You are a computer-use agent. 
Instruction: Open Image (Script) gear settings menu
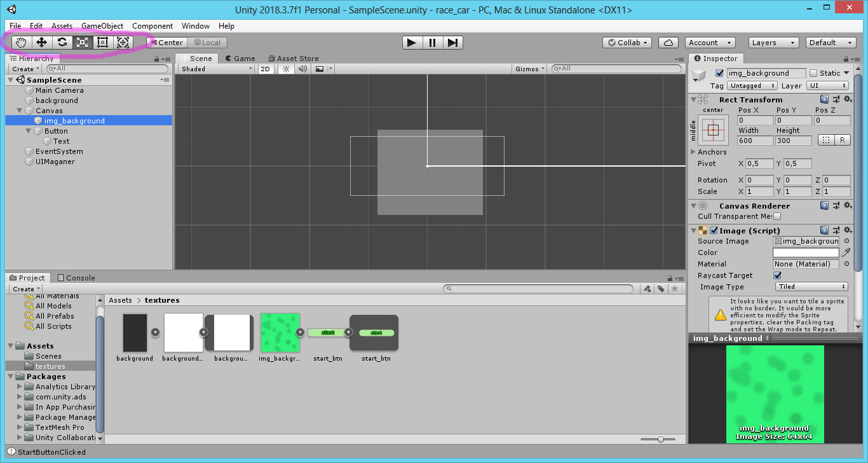click(x=847, y=231)
